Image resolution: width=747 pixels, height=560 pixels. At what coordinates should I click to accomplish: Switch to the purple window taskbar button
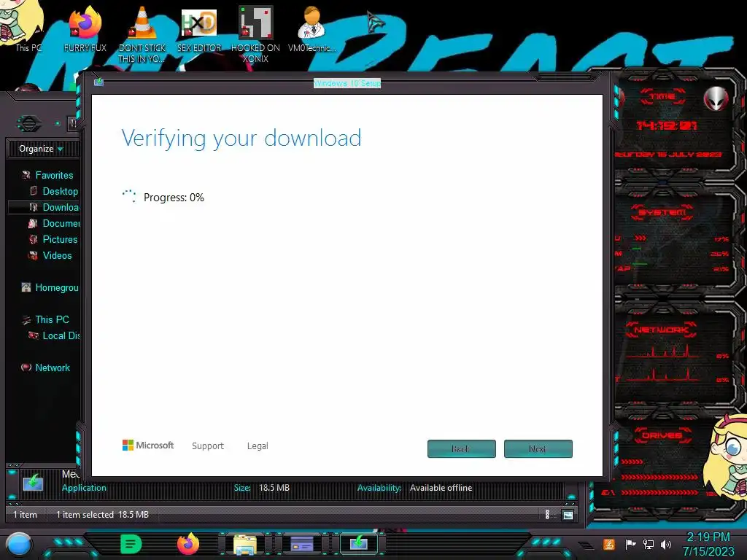point(302,544)
